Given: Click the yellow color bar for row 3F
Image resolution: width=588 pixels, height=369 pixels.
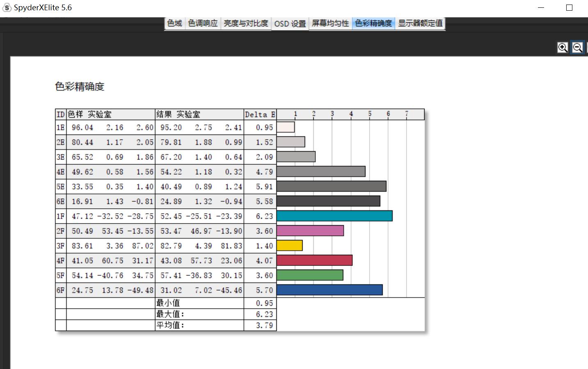Looking at the screenshot, I should click(289, 245).
